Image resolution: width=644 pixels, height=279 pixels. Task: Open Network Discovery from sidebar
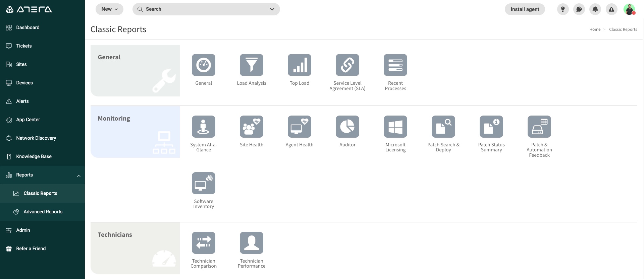click(x=36, y=138)
